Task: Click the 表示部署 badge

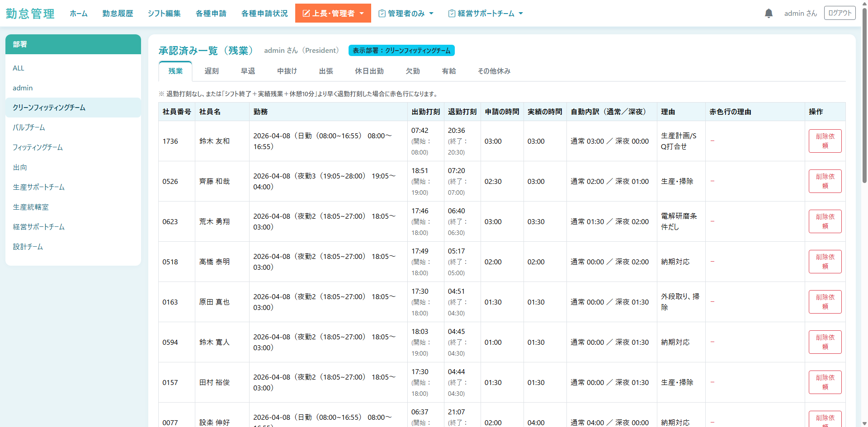Action: [x=401, y=51]
